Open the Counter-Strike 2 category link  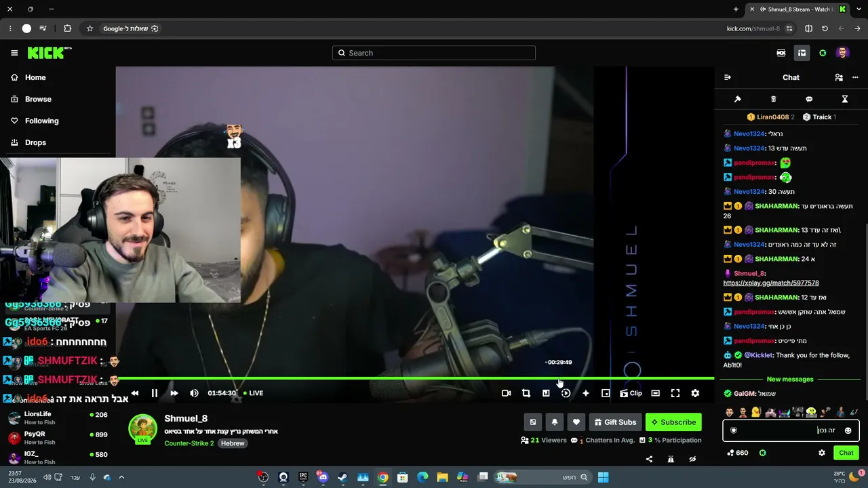(189, 443)
